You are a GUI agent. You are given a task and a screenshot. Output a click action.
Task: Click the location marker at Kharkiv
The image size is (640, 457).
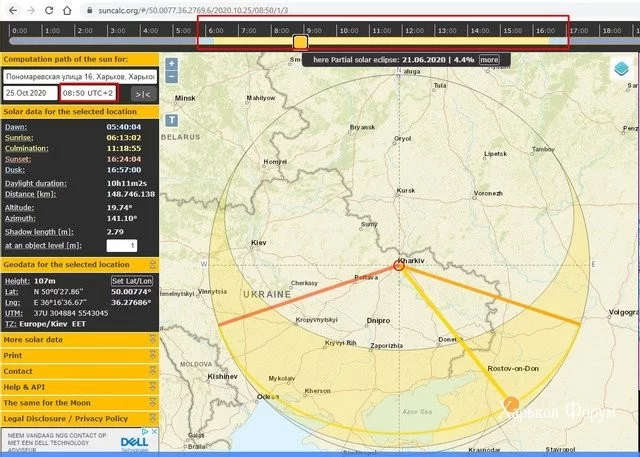[x=400, y=265]
